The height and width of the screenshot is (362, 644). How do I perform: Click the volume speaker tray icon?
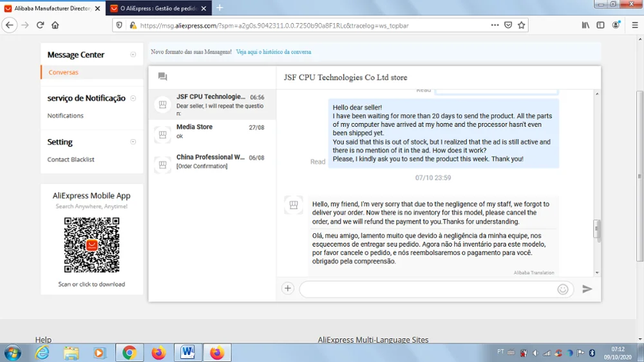[535, 352]
